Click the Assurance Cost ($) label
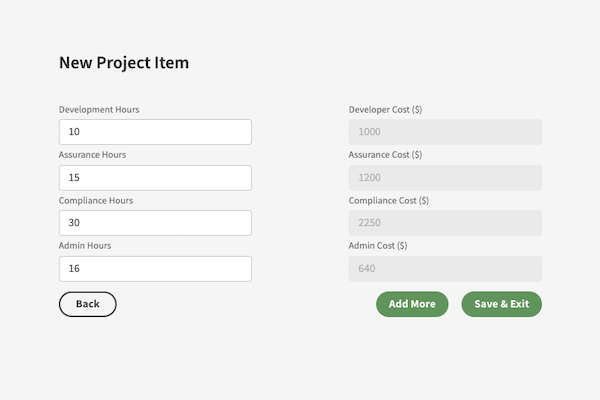 pos(385,155)
